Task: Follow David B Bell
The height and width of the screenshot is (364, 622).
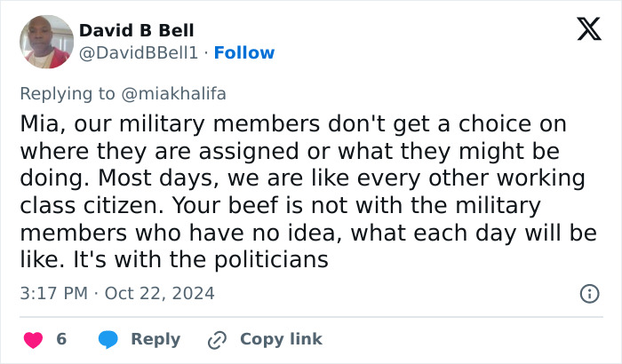Action: click(244, 52)
